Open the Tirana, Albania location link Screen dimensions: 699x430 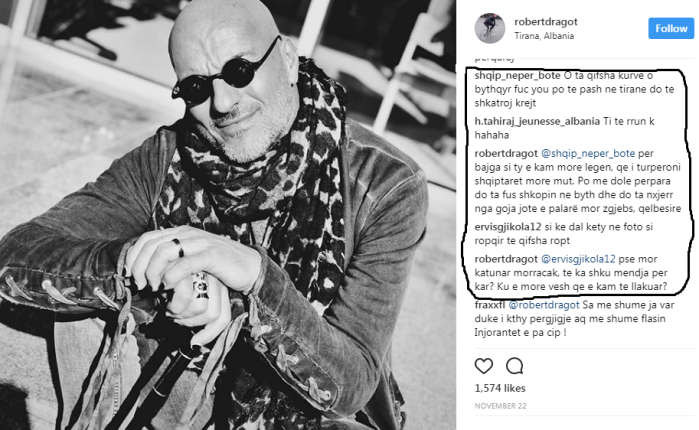tap(544, 36)
